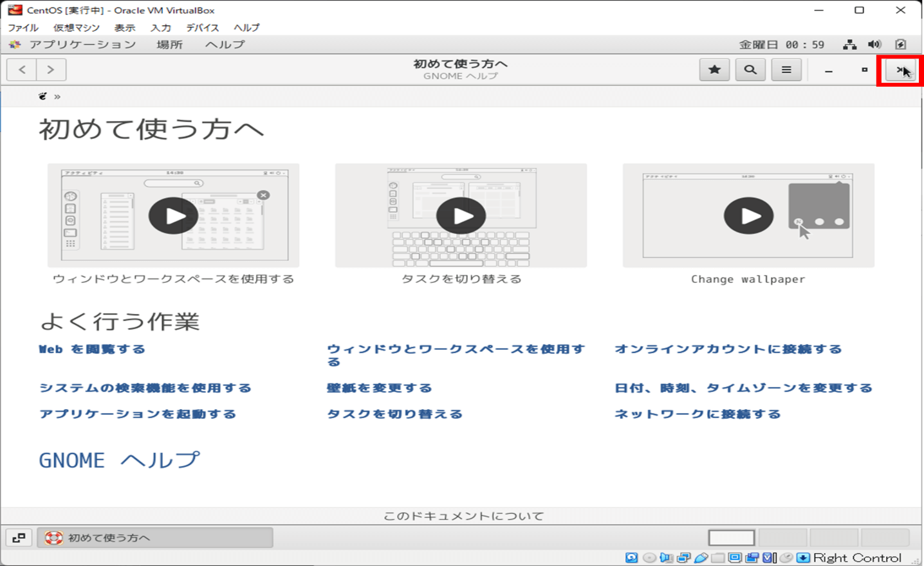Open the 表示 menu

click(125, 28)
